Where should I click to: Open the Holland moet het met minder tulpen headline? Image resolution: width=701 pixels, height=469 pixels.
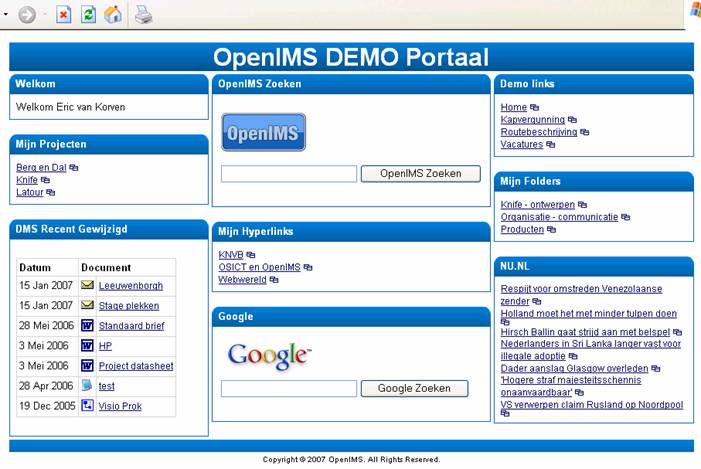point(588,314)
